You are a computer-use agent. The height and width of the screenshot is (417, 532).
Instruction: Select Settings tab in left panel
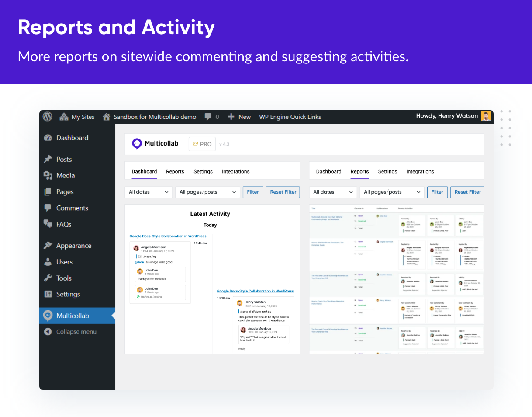tap(203, 171)
